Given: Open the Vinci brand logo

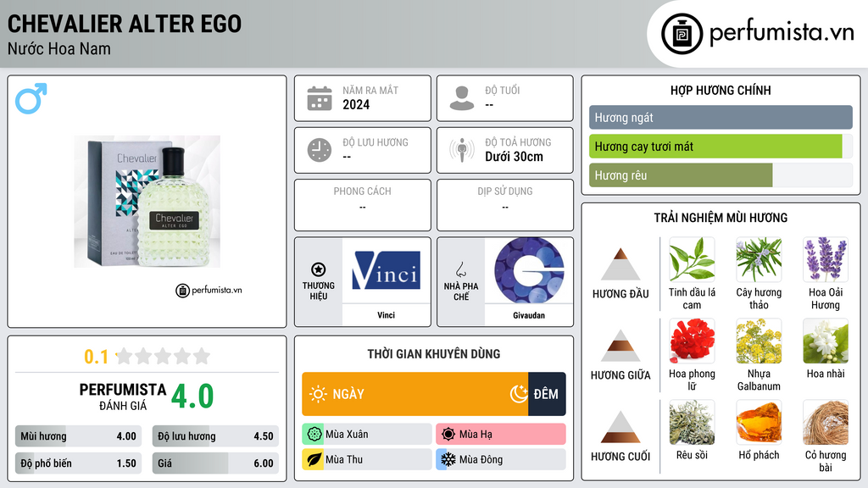Looking at the screenshot, I should (x=387, y=270).
